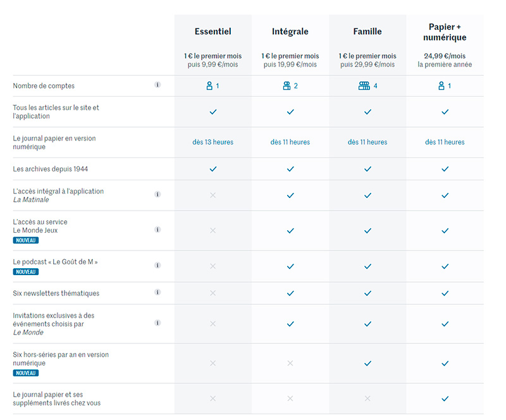Click info icon beside La Matinale access

[x=157, y=195]
